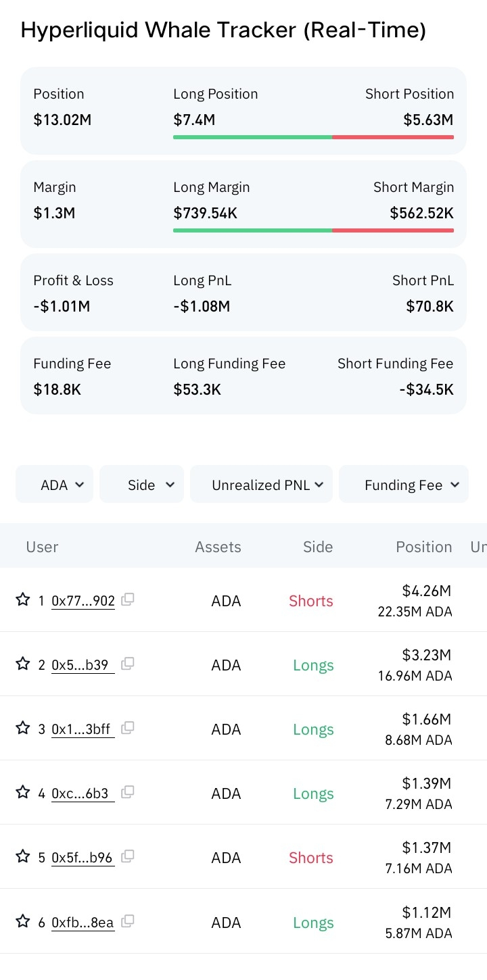487x980 pixels.
Task: Copy address 0x77...902 with copy icon
Action: [127, 599]
